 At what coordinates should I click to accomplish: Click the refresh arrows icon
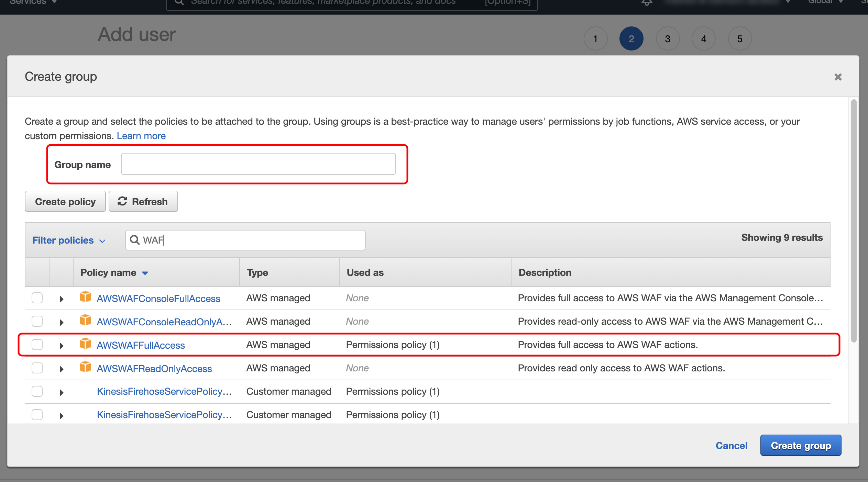point(122,201)
